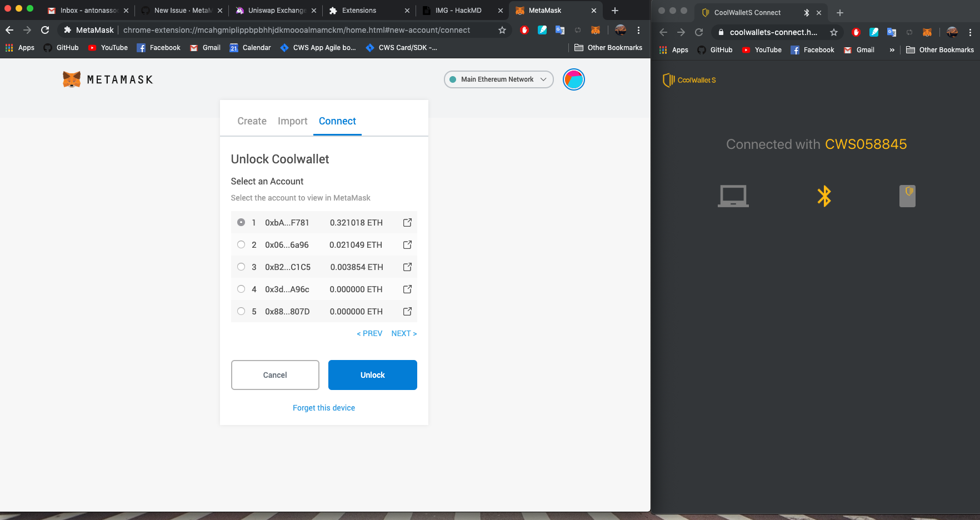Go to the NEXT page of accounts

pos(404,333)
